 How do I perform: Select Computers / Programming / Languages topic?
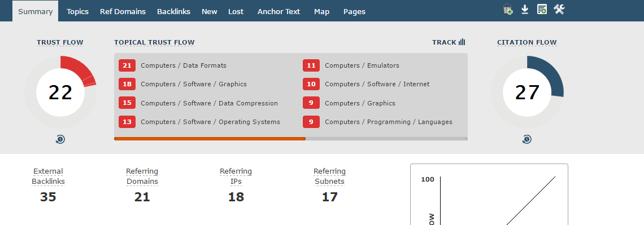point(389,122)
